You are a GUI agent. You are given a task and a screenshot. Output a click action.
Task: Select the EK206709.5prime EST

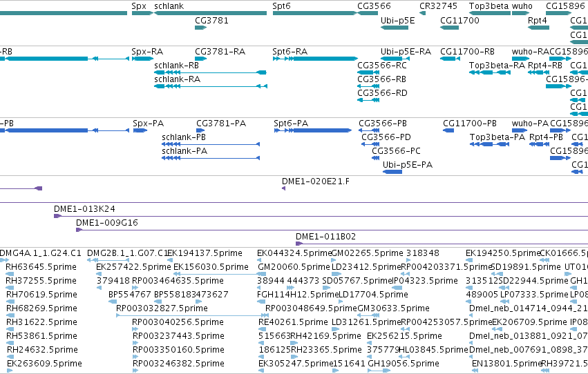(497, 328)
